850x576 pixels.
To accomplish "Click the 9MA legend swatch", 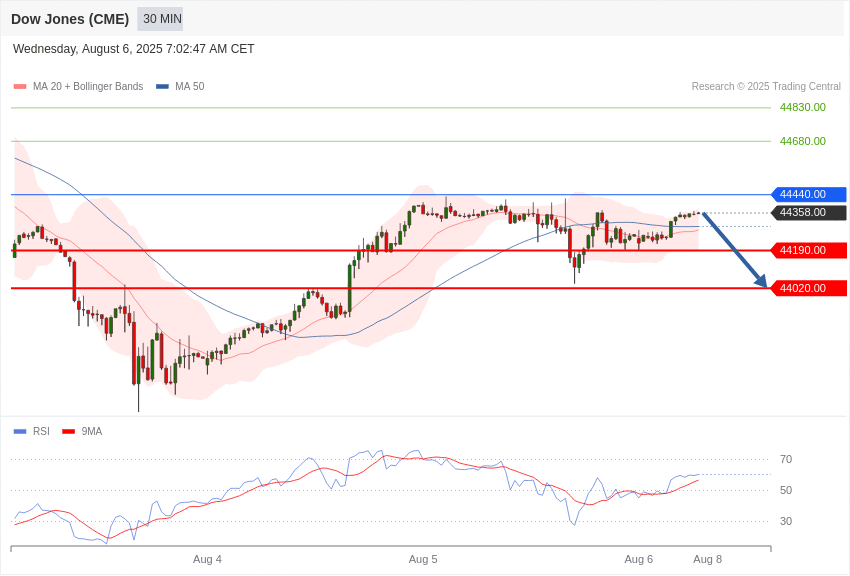I will point(68,431).
